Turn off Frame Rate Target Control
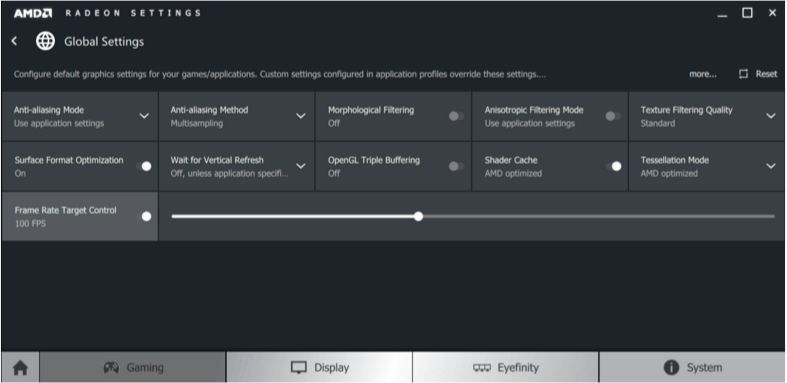The height and width of the screenshot is (383, 787). (145, 216)
